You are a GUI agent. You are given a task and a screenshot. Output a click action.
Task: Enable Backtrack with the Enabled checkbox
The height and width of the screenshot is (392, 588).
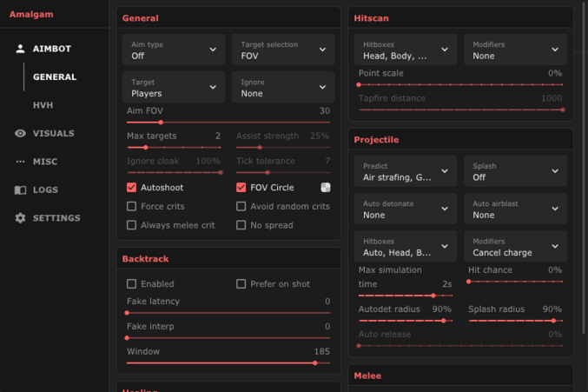point(132,284)
